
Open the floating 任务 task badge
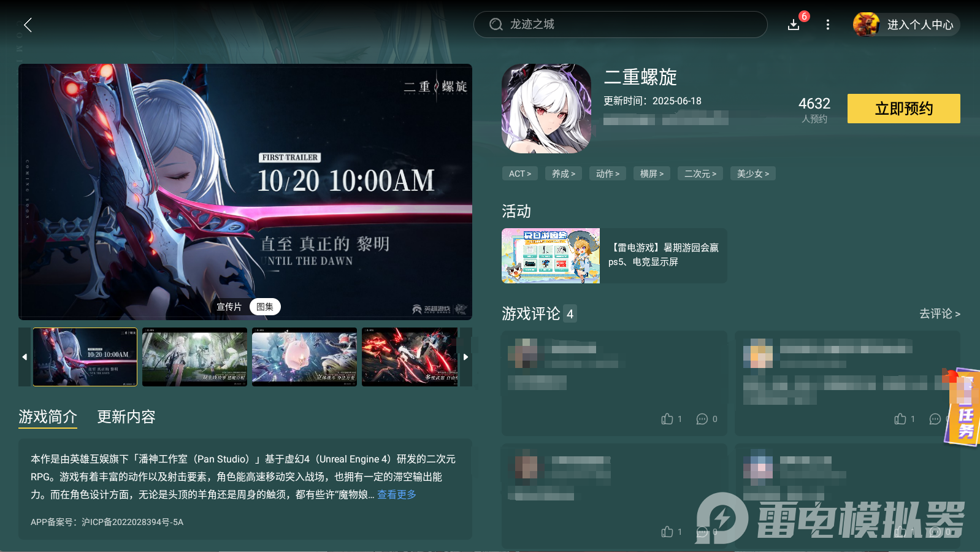point(962,407)
